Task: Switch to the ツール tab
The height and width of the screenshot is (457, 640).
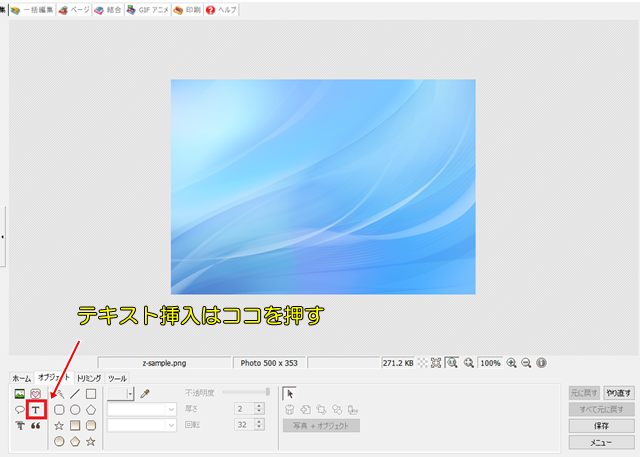Action: (118, 378)
